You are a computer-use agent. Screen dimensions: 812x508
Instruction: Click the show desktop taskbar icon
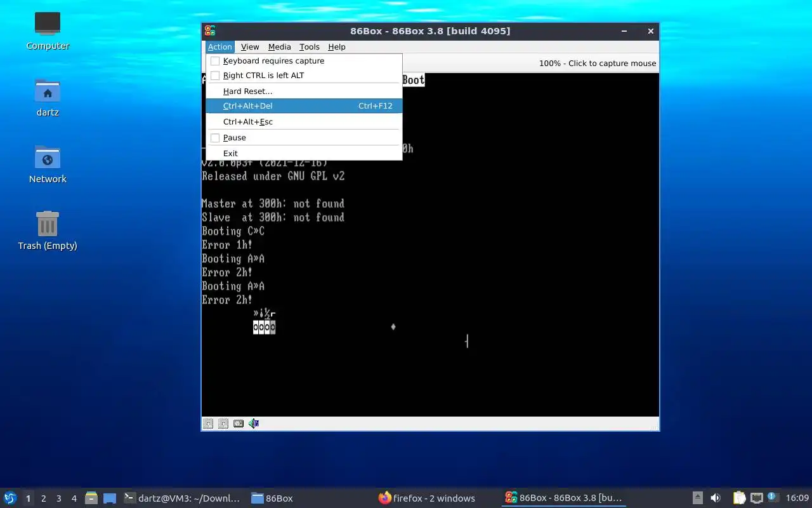(109, 498)
